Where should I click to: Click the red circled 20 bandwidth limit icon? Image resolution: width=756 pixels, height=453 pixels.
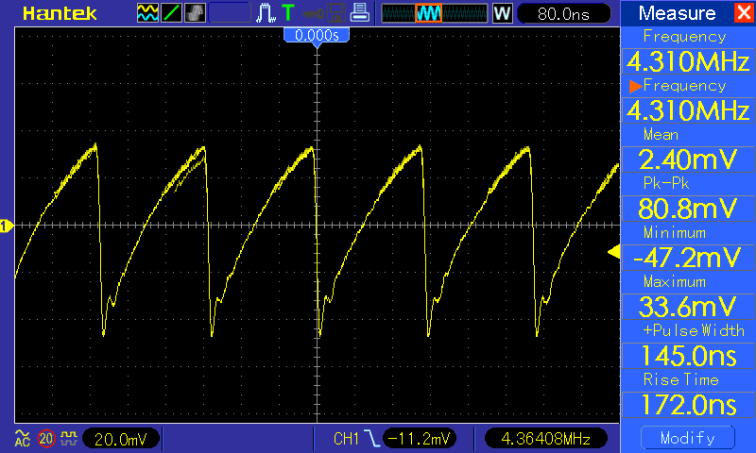(x=45, y=438)
